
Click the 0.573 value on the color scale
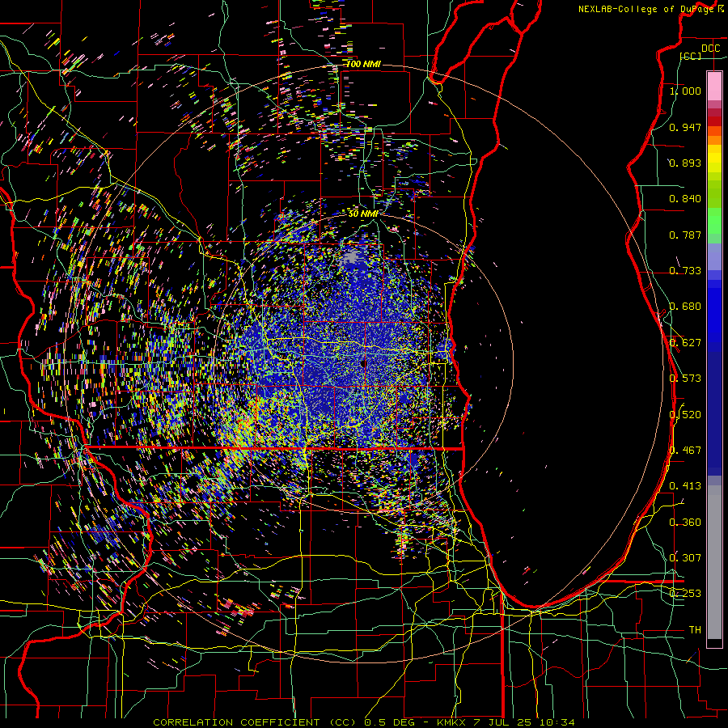coord(685,379)
